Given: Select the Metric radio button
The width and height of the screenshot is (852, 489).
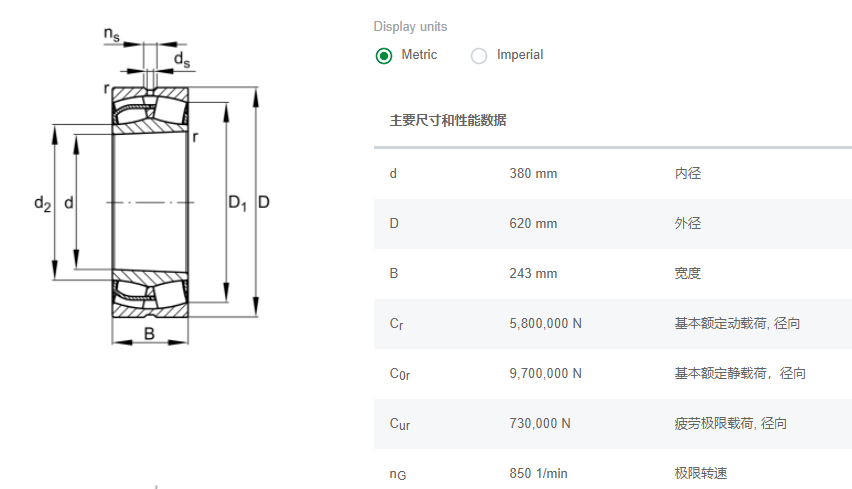Looking at the screenshot, I should point(384,56).
